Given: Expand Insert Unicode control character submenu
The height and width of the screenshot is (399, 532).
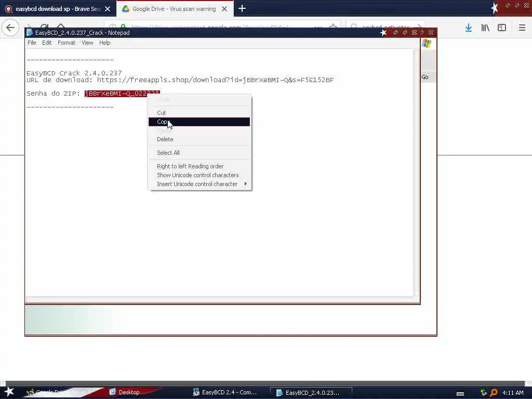Looking at the screenshot, I should [199, 184].
